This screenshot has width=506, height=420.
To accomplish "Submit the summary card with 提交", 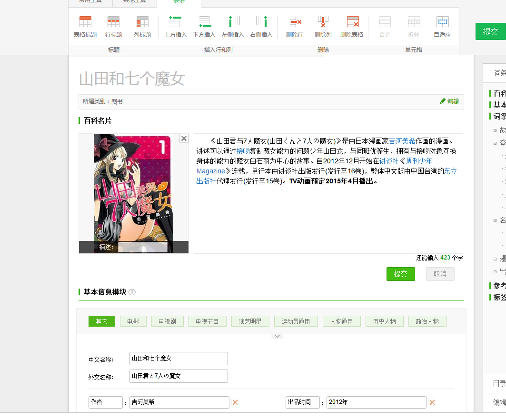I will 400,274.
